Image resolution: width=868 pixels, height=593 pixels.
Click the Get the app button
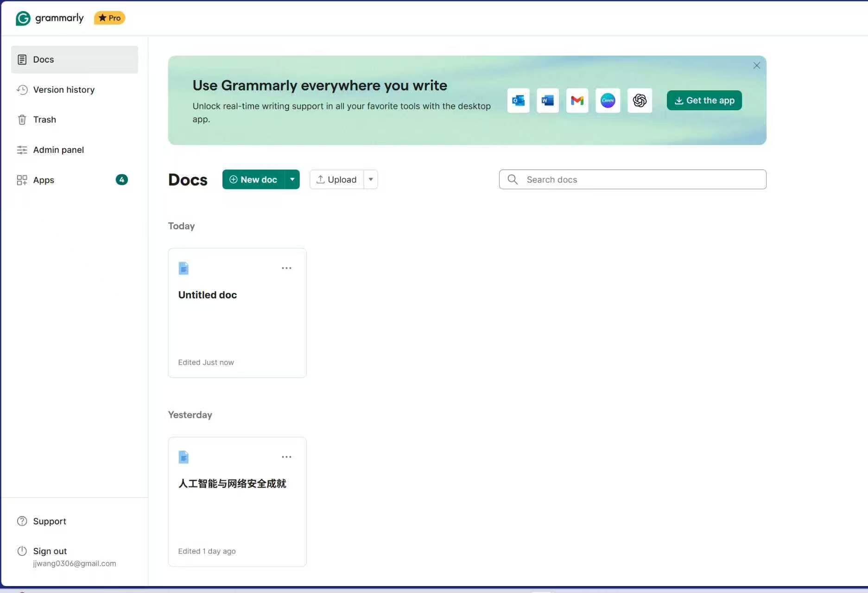click(704, 101)
